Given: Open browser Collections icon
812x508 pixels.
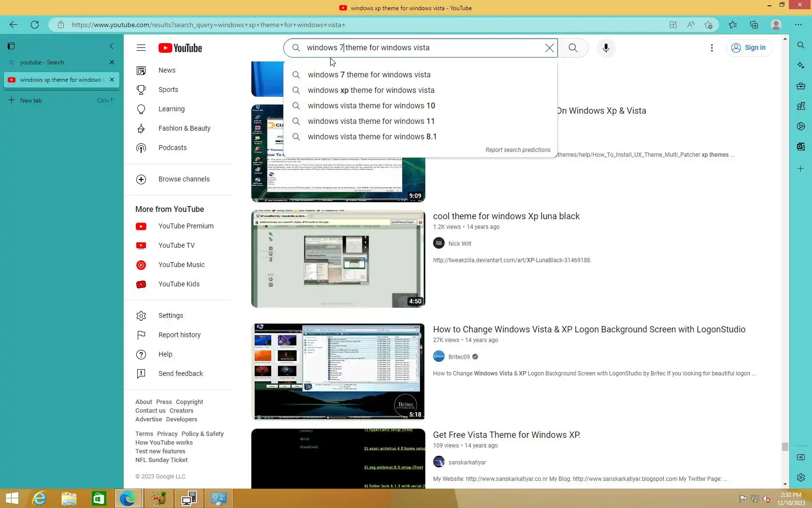Looking at the screenshot, I should click(x=754, y=25).
